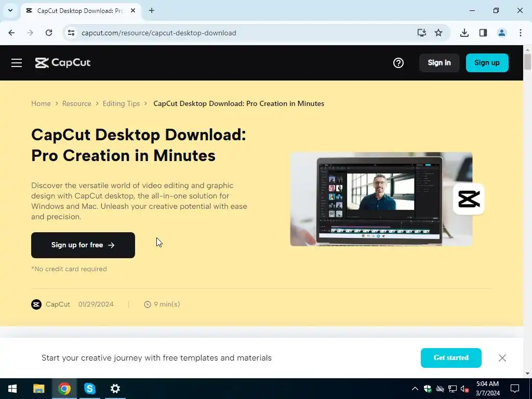Screen dimensions: 532x399
Task: Click the page's vertical scrollbar thumb
Action: click(528, 61)
